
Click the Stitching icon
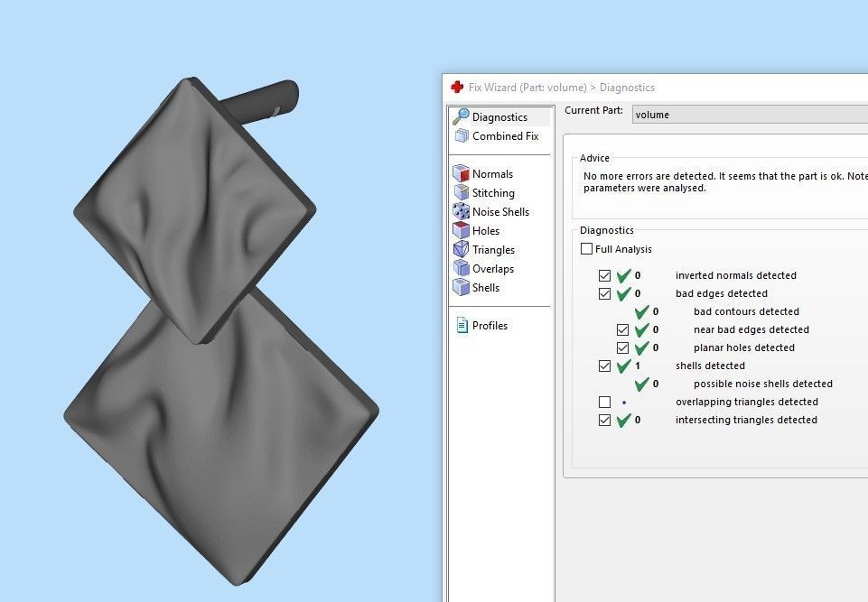click(x=462, y=192)
